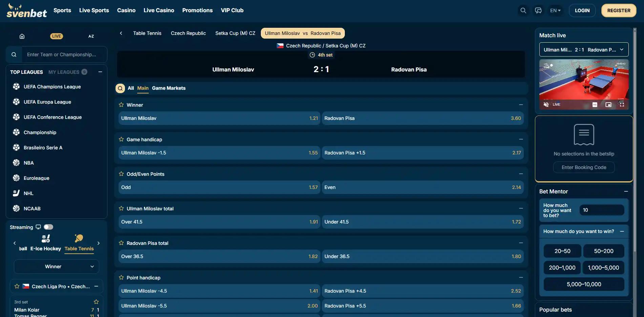Open the site search magnifier icon
The height and width of the screenshot is (317, 644).
tap(523, 10)
